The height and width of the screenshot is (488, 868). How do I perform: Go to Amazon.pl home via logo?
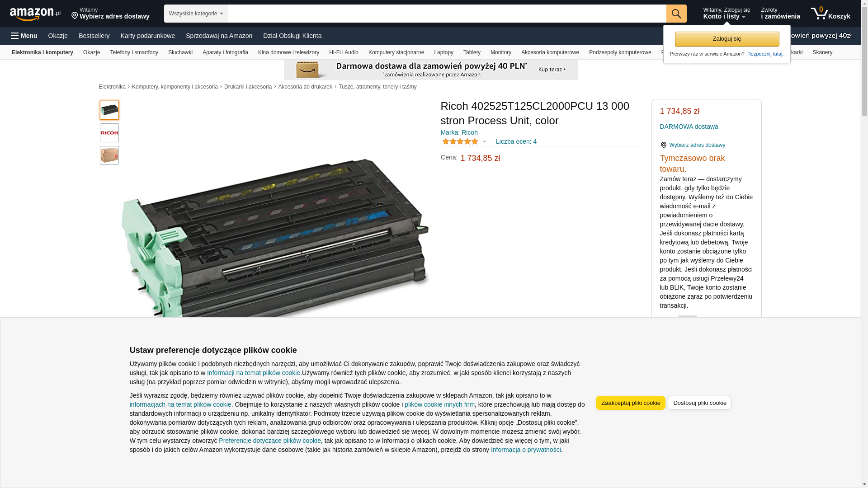(35, 14)
